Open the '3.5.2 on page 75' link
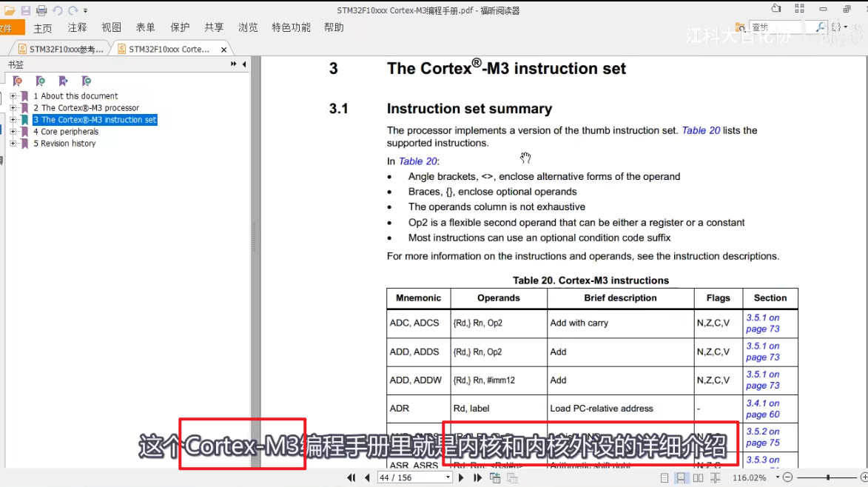This screenshot has width=868, height=487. click(x=763, y=437)
